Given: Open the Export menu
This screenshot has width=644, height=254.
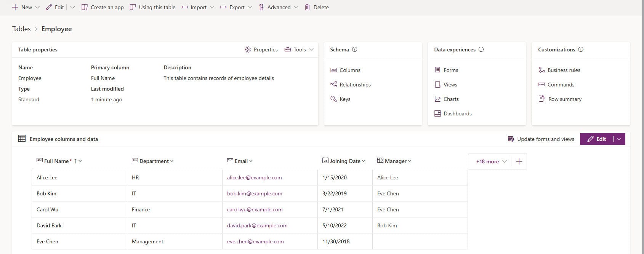Looking at the screenshot, I should (236, 7).
